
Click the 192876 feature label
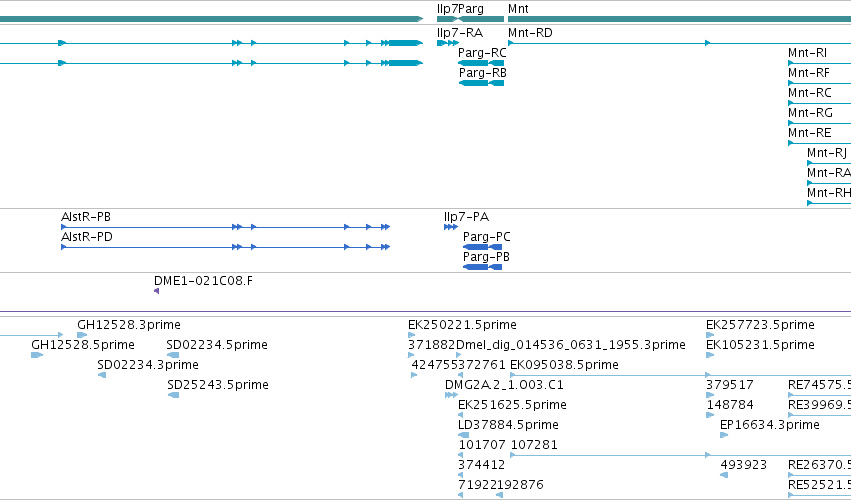pos(520,485)
